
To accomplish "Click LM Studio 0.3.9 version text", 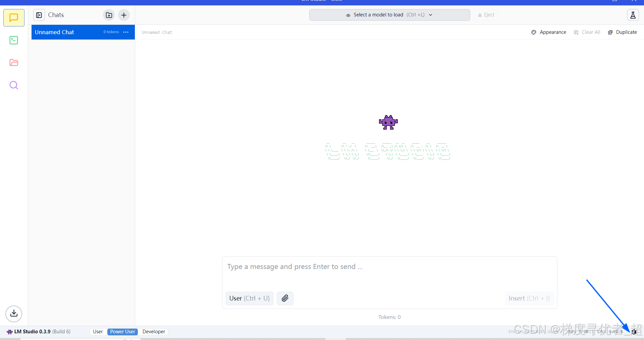I will [x=32, y=332].
